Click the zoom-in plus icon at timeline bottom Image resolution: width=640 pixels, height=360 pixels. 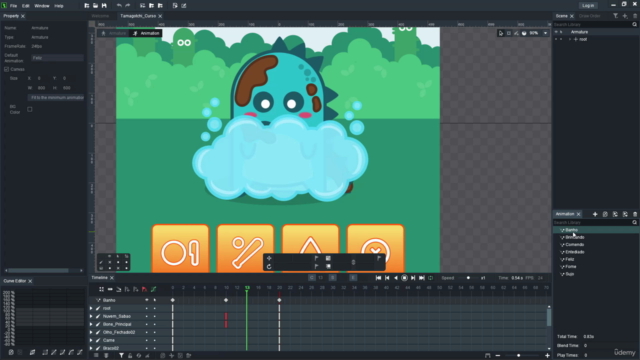tap(547, 356)
